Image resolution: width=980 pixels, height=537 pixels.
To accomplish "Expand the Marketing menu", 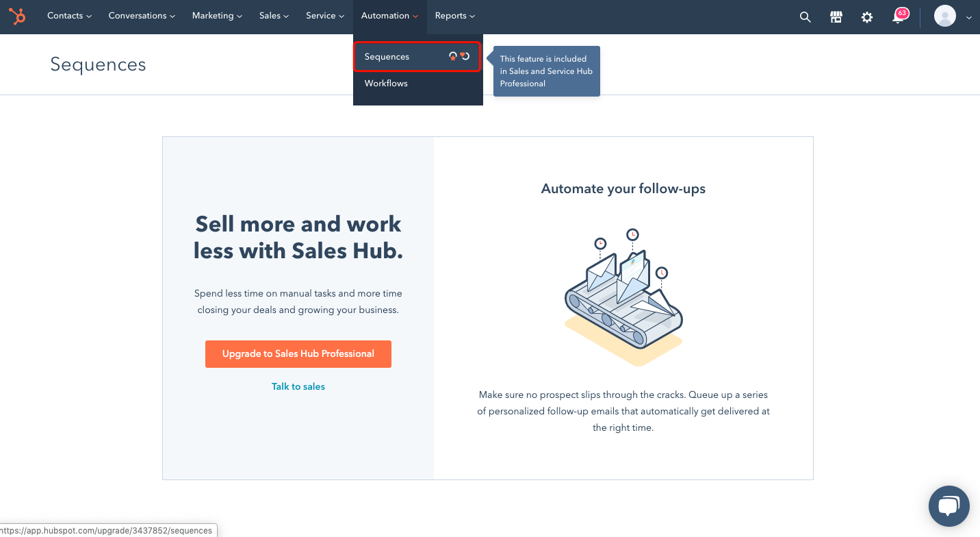I will [x=217, y=16].
